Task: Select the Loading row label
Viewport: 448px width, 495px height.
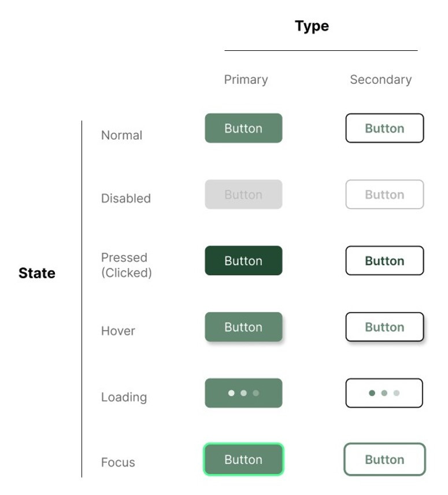Action: point(124,397)
